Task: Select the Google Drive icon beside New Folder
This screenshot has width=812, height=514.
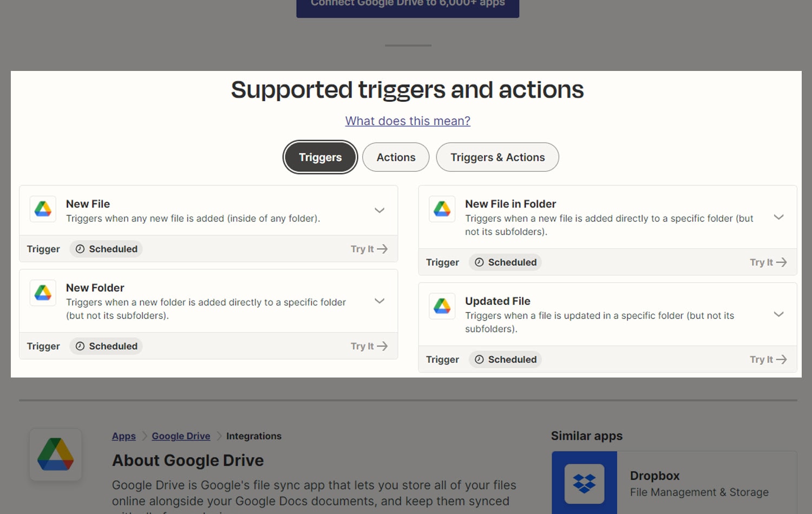Action: (x=43, y=292)
